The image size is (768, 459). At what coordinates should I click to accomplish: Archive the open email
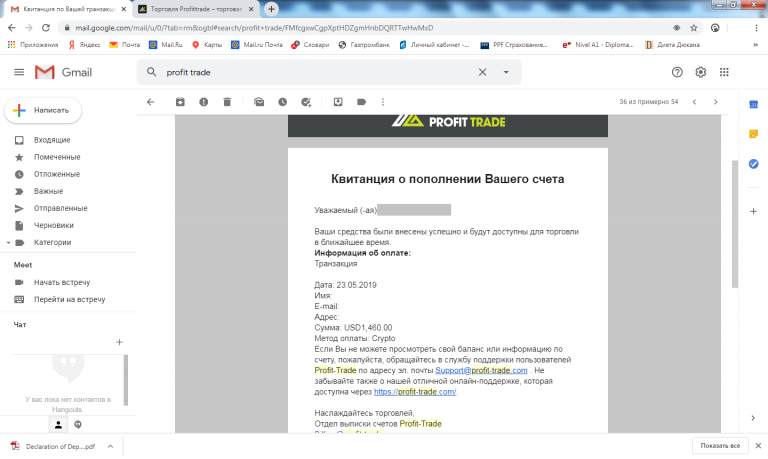click(x=180, y=102)
